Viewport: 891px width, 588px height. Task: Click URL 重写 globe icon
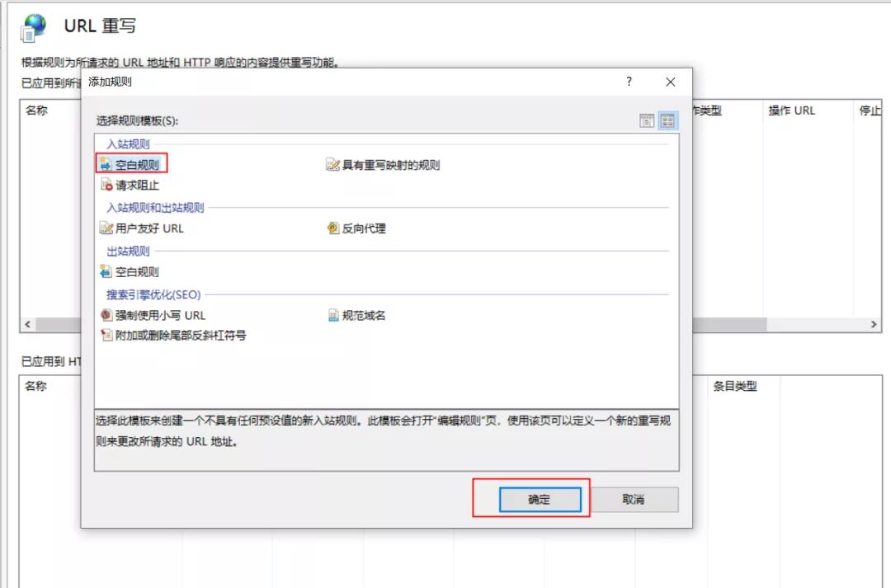point(34,27)
